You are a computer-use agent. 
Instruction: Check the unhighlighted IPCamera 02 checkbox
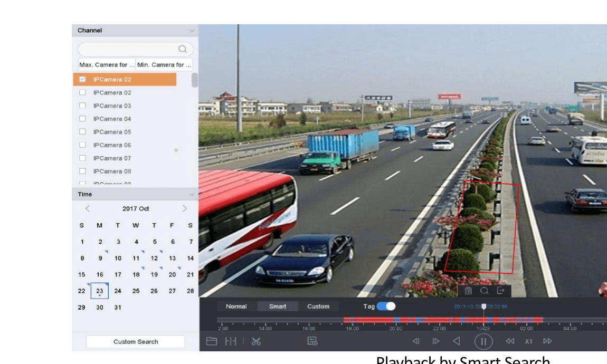pyautogui.click(x=82, y=92)
